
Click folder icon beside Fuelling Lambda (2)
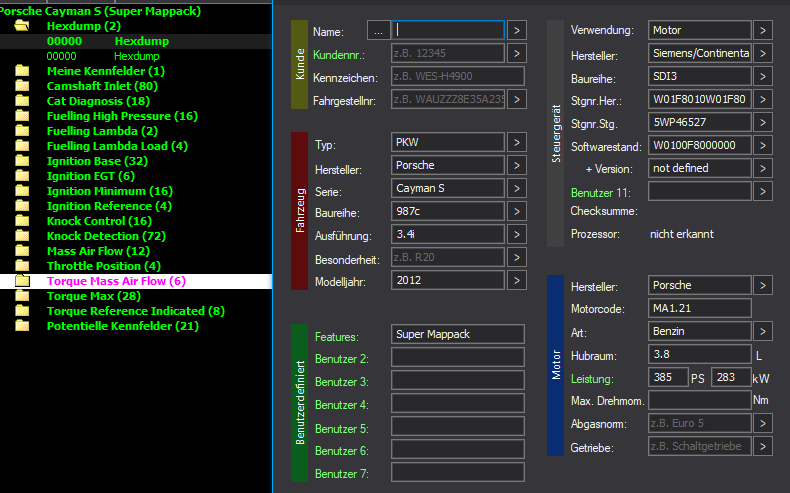pyautogui.click(x=22, y=131)
